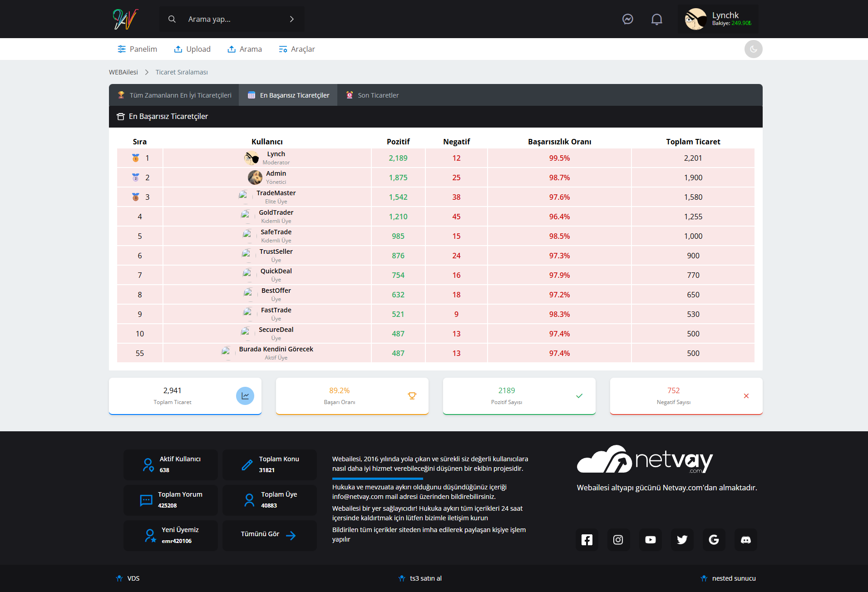
Task: Click the En Başarısız Ticaretçiler panel header icon
Action: click(120, 117)
